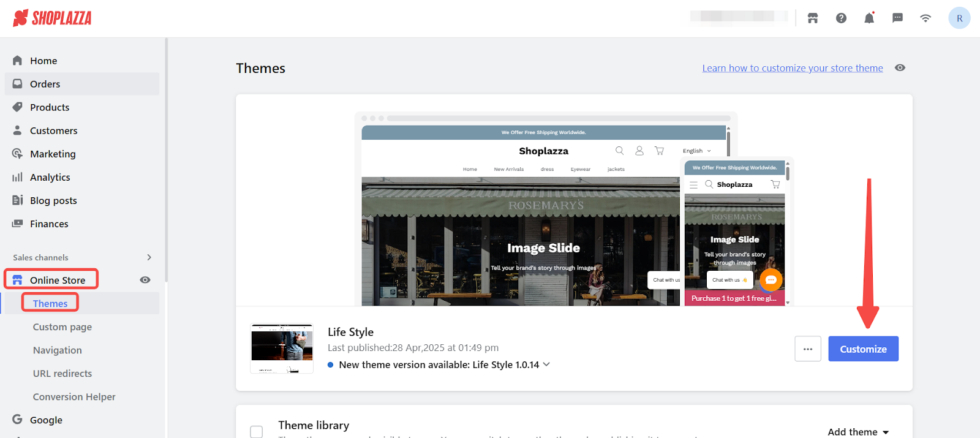Open Analytics in the sidebar
Image resolution: width=980 pixels, height=438 pixels.
click(82, 177)
